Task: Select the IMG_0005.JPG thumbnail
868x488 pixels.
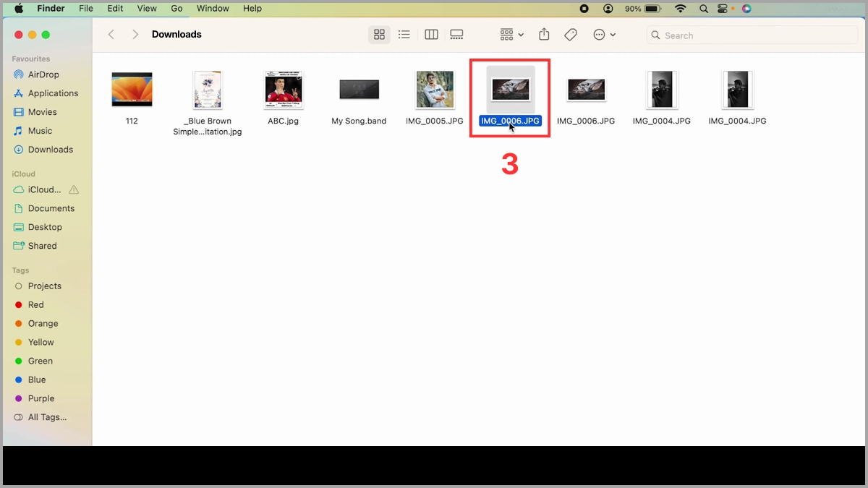Action: tap(435, 90)
